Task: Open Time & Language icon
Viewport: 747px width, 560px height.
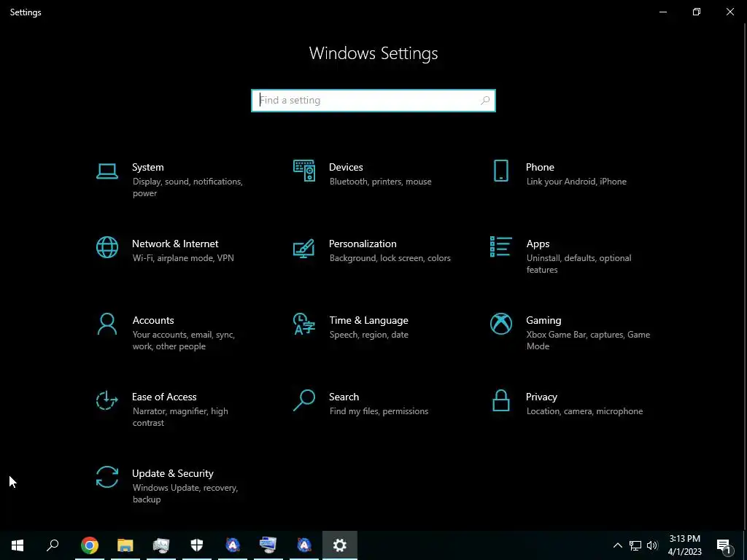Action: point(304,324)
